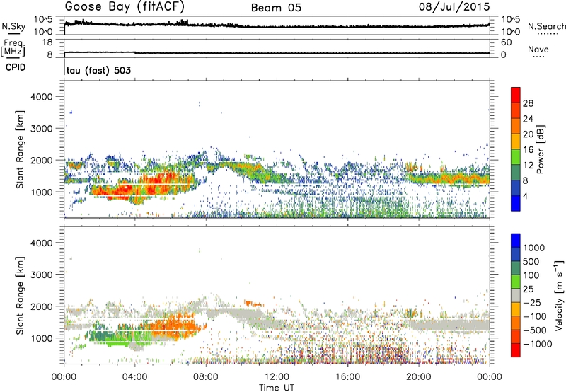Click the Velocity [m s-1] colorbar label
This screenshot has width=566, height=392.
tap(559, 295)
